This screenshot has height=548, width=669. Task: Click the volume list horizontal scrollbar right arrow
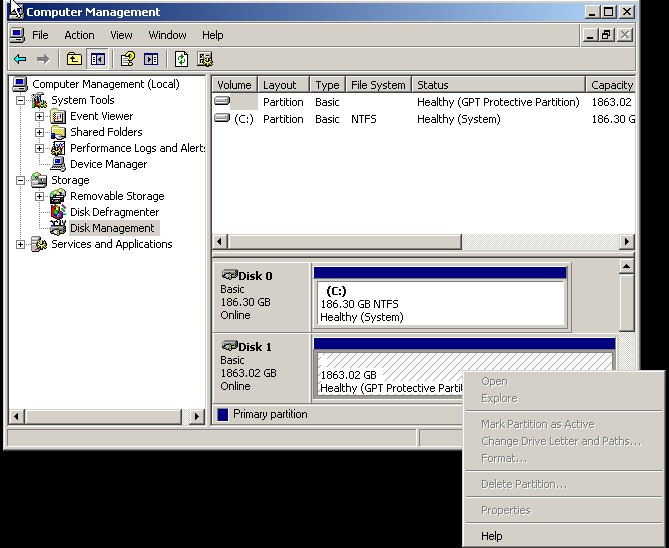point(627,242)
